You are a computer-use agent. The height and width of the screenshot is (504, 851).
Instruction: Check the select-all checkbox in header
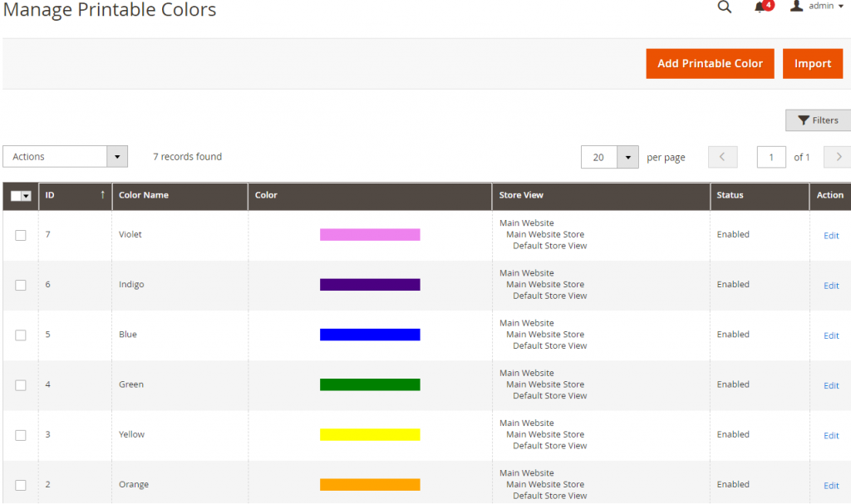[x=14, y=196]
